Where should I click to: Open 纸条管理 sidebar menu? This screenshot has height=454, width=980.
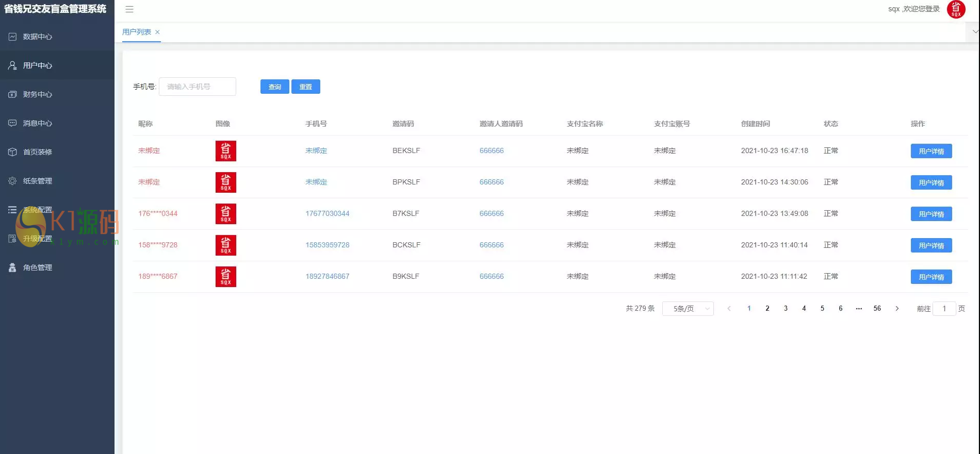(x=37, y=181)
